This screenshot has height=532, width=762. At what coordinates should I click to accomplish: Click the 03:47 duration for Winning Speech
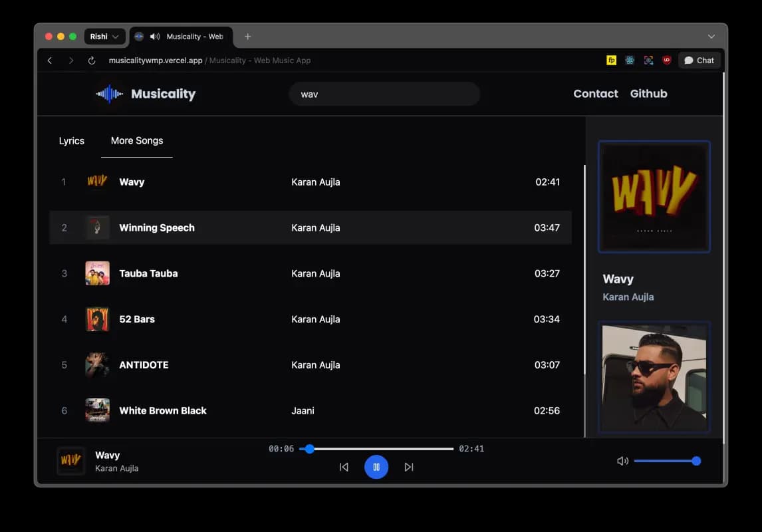click(x=547, y=227)
